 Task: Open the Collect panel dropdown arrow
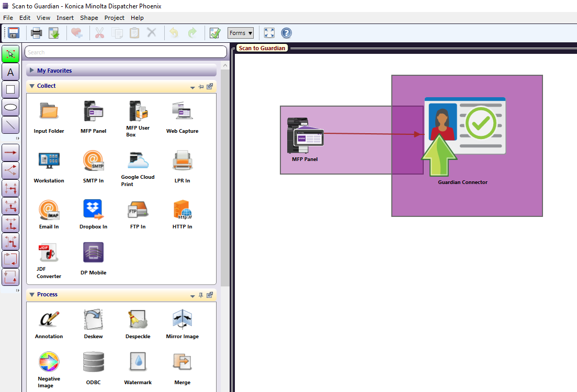193,87
